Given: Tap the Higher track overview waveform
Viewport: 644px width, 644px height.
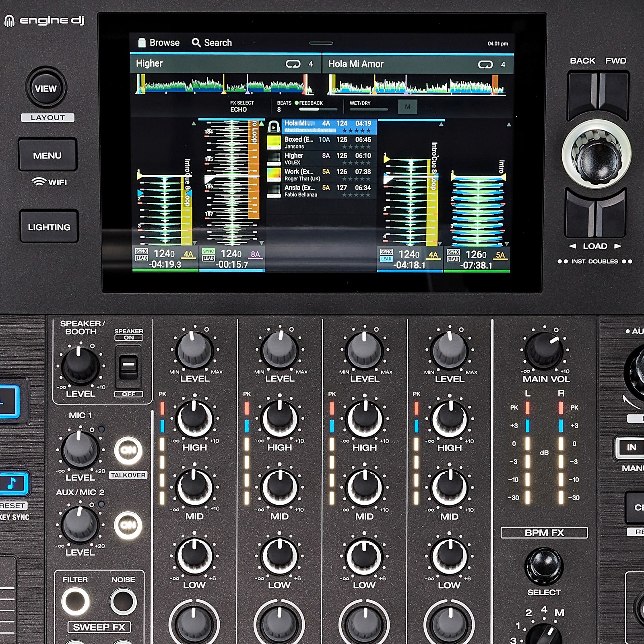Looking at the screenshot, I should point(225,85).
